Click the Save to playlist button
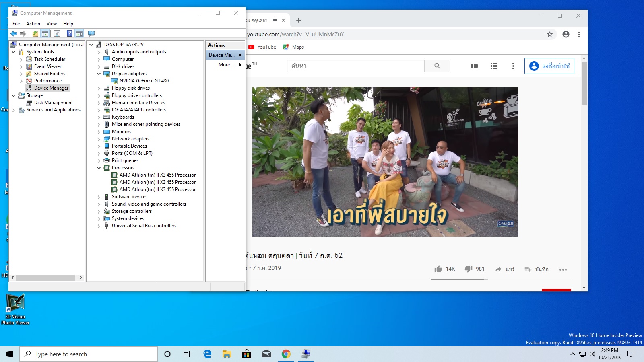 click(x=536, y=269)
